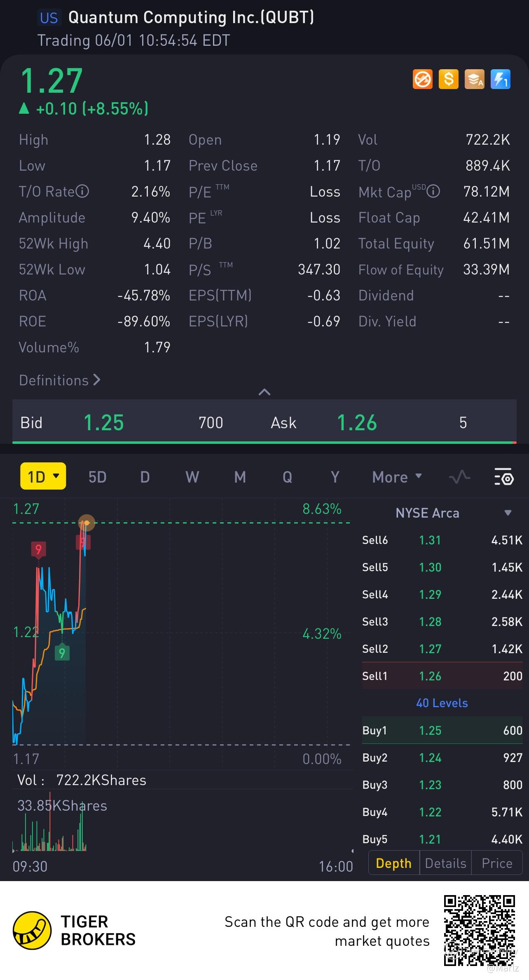529x980 pixels.
Task: Tap the info icon beside T/O Rate
Action: 83,191
